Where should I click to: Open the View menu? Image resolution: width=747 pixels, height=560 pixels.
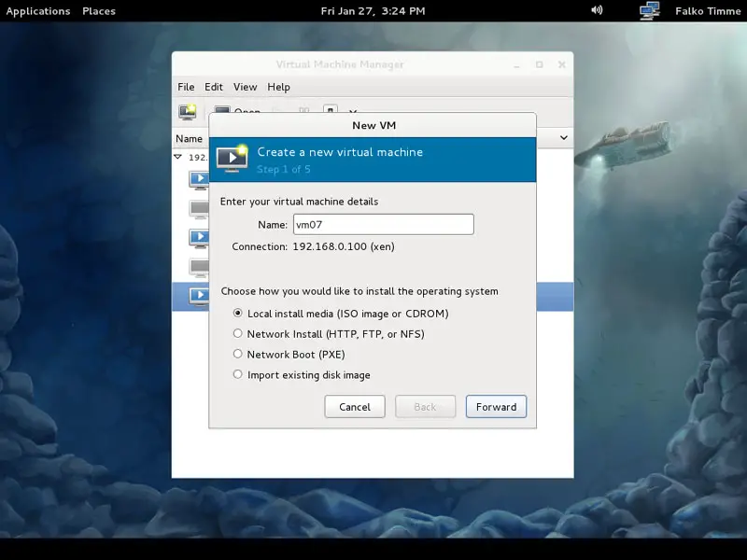pyautogui.click(x=245, y=87)
